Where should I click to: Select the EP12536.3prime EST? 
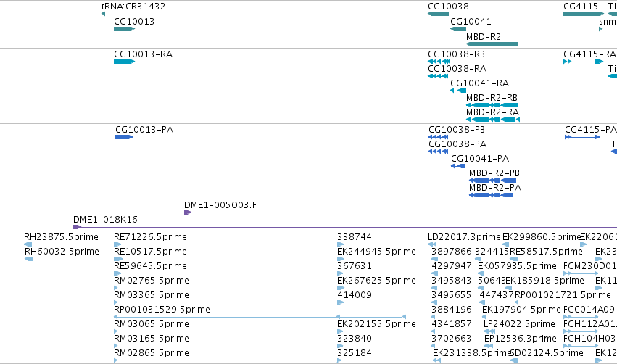(x=489, y=347)
